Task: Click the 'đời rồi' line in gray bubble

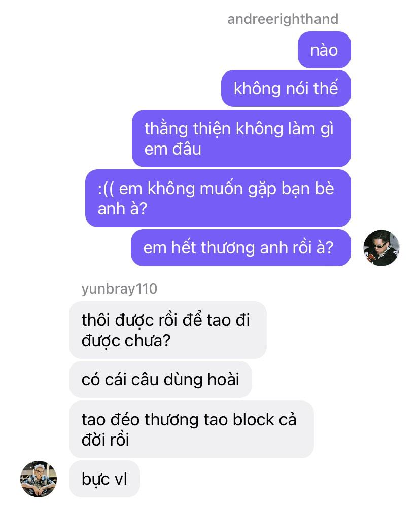Action: [x=106, y=440]
